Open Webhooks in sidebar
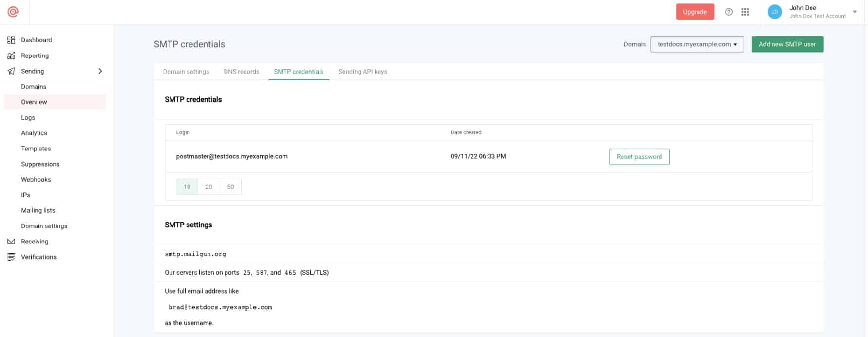 36,180
